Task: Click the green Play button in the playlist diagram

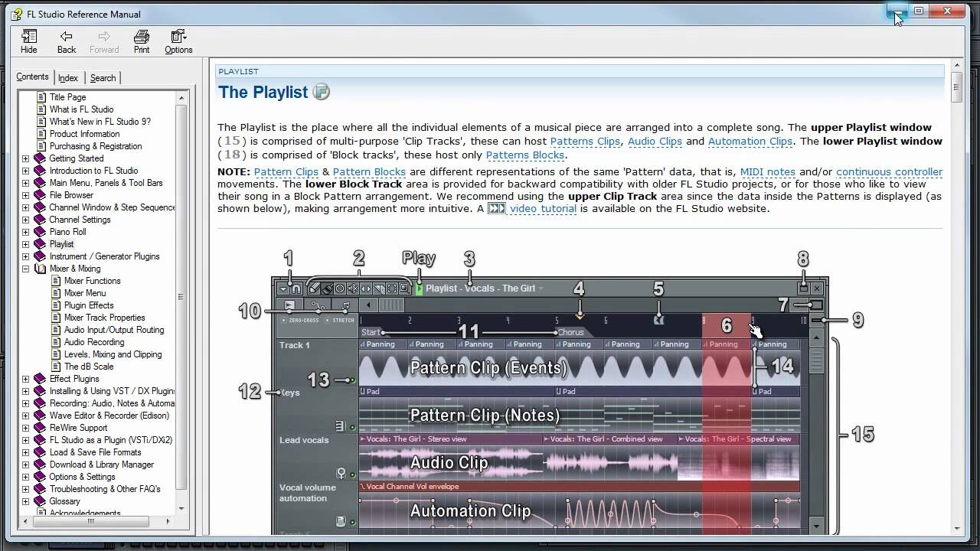Action: pyautogui.click(x=419, y=289)
